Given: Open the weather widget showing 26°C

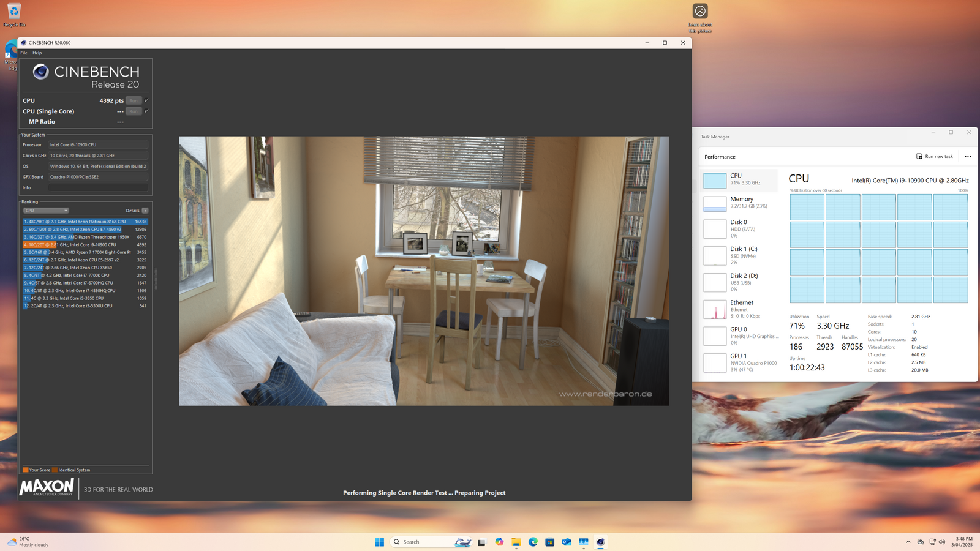Looking at the screenshot, I should point(28,542).
